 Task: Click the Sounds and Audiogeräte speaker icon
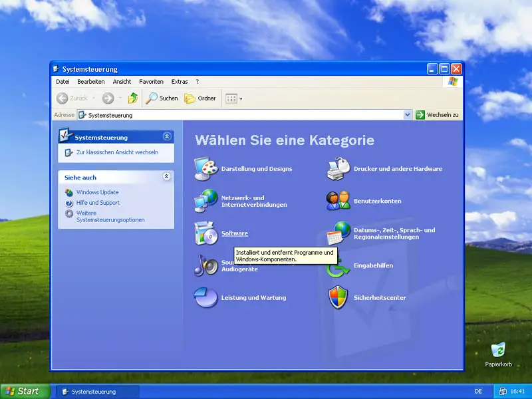[x=206, y=265]
